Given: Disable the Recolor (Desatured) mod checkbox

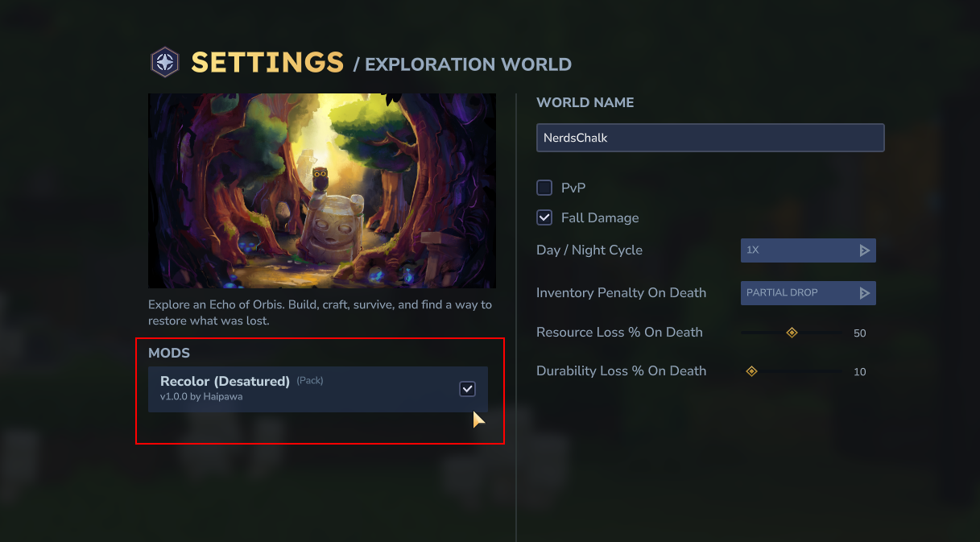Looking at the screenshot, I should click(x=468, y=389).
